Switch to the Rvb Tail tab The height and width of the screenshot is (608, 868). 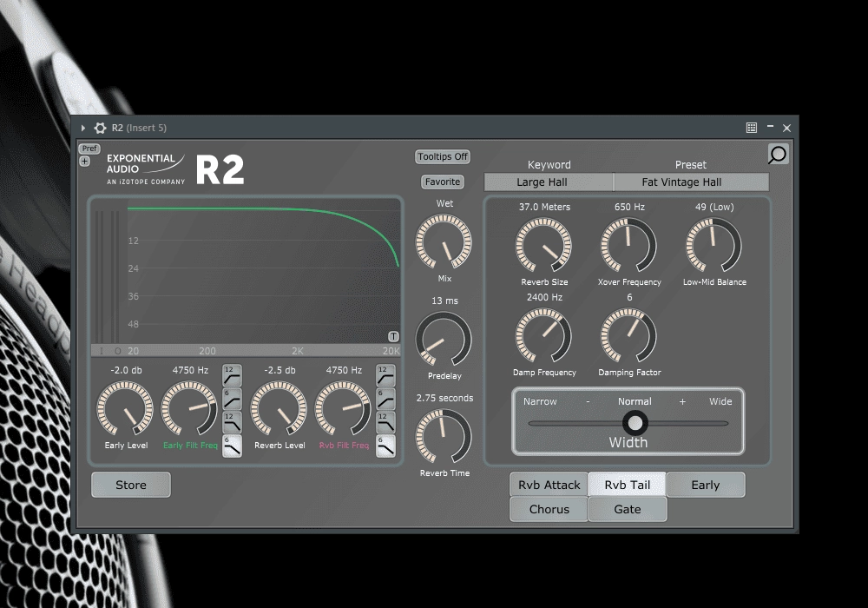pos(628,485)
